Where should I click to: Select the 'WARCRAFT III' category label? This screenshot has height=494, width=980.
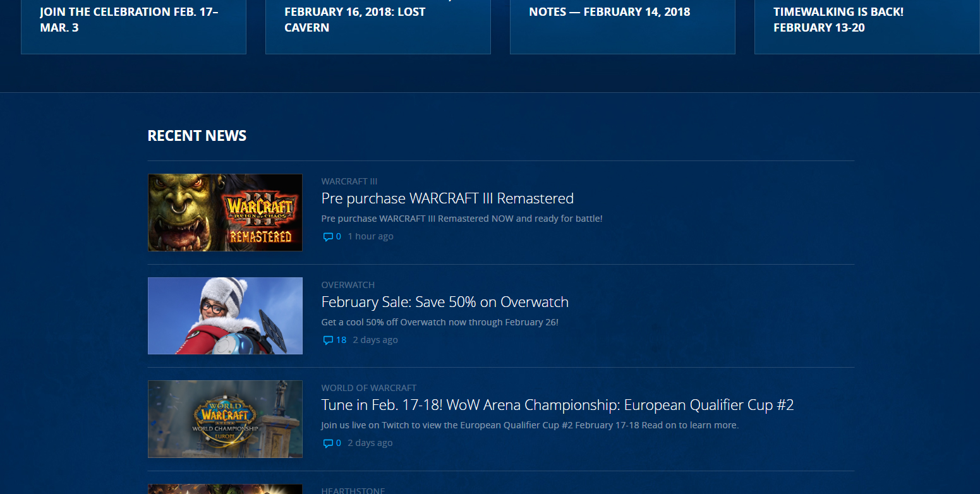(x=349, y=181)
